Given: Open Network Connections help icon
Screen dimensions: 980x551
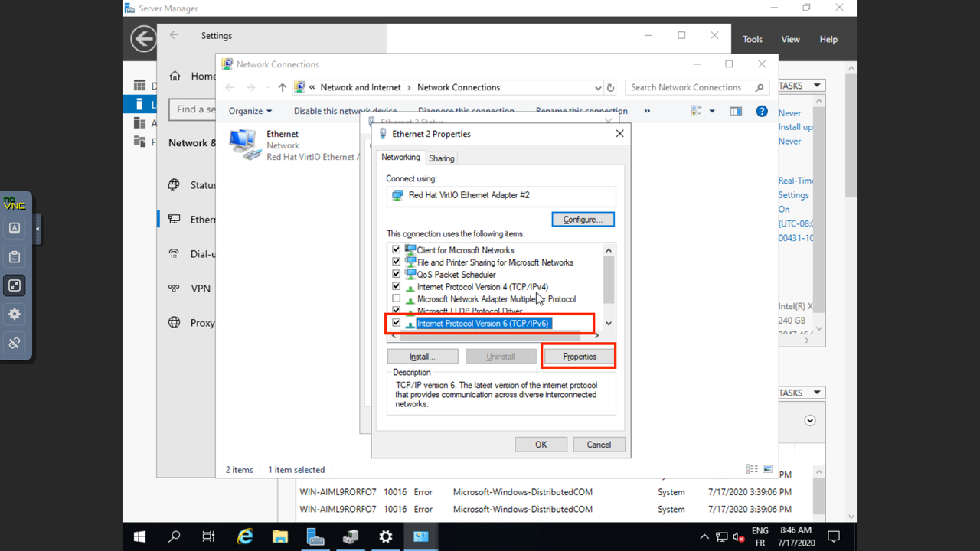Looking at the screenshot, I should tap(762, 111).
